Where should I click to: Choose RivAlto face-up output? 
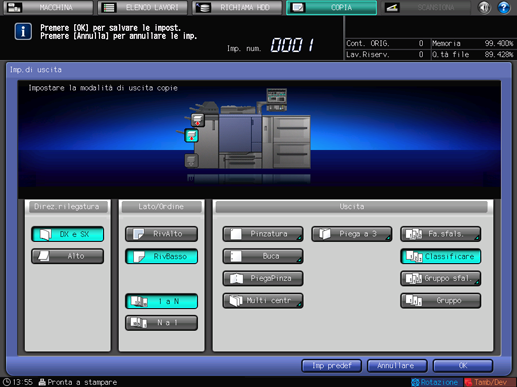[x=161, y=234]
